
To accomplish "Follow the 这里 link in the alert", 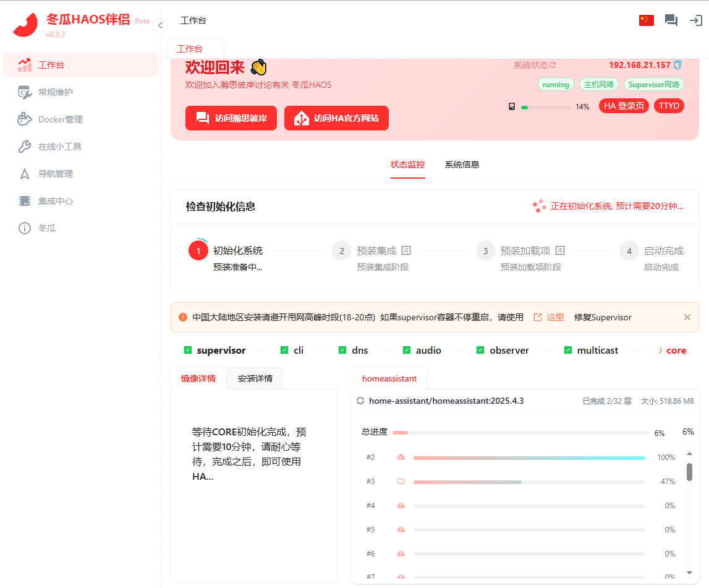I will (549, 317).
